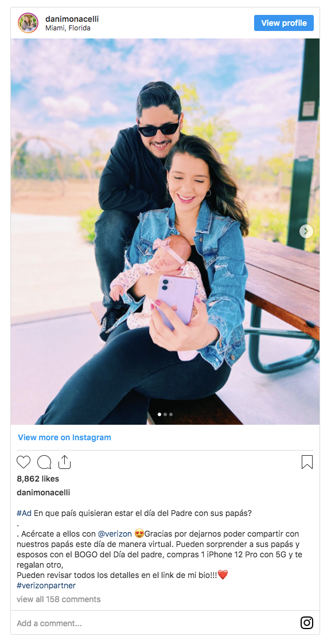Open Miami, Florida location link

pos(68,28)
